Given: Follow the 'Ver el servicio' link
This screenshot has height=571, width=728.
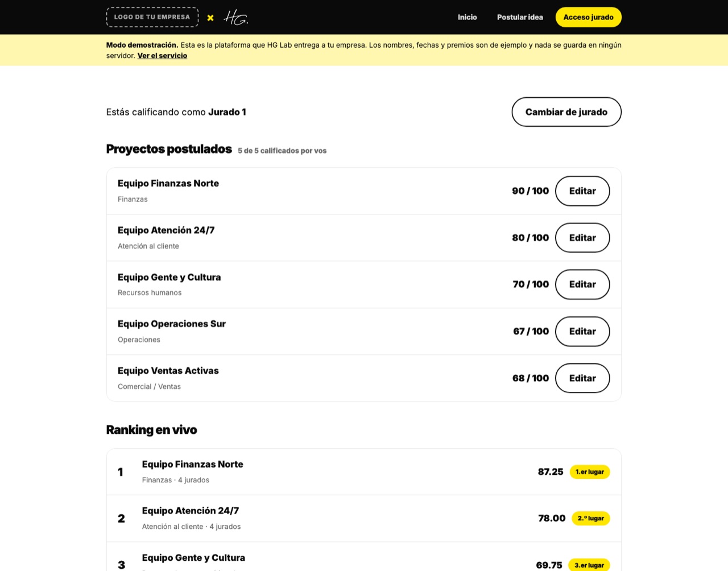Looking at the screenshot, I should point(162,56).
